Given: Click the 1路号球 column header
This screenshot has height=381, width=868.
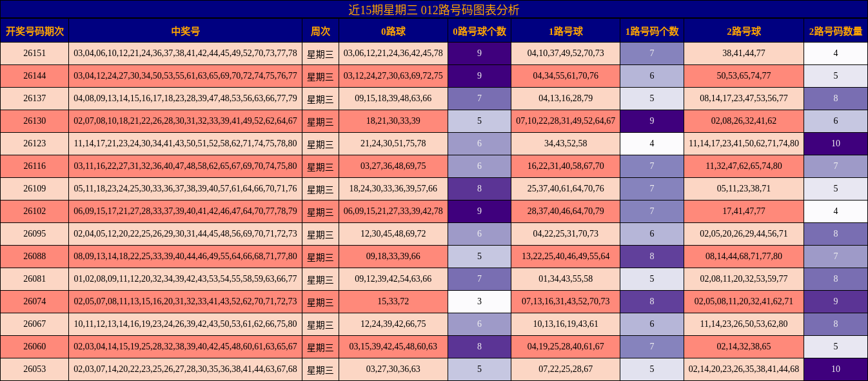Looking at the screenshot, I should coord(566,31).
